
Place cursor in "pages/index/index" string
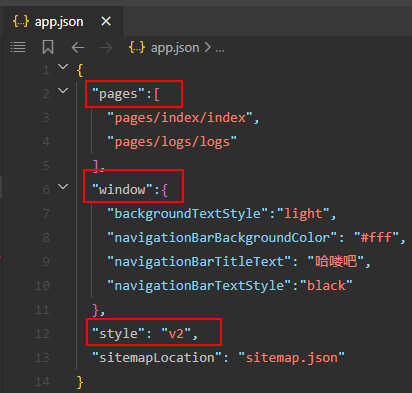point(180,118)
